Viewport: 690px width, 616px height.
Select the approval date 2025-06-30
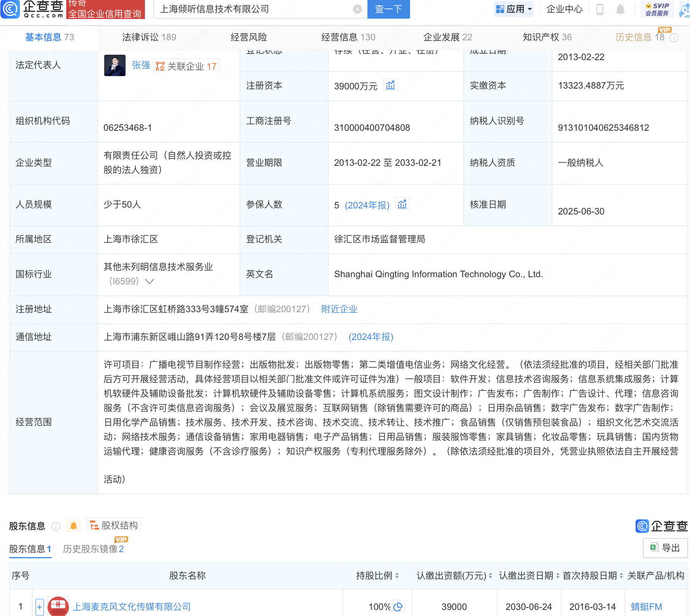581,211
